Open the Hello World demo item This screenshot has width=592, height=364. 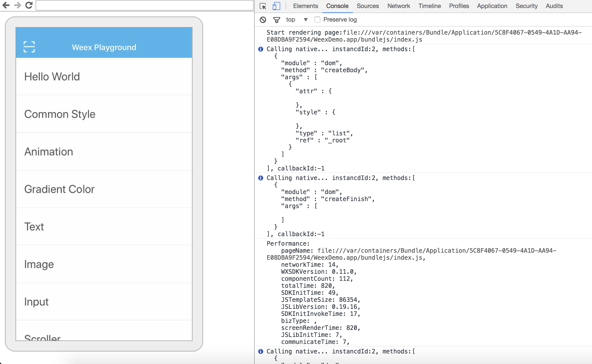(104, 76)
